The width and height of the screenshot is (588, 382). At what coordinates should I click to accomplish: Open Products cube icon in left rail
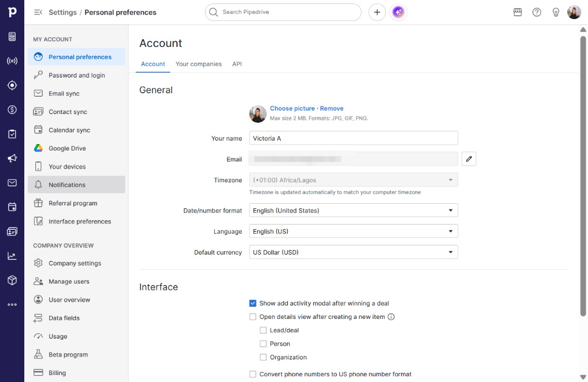(12, 280)
